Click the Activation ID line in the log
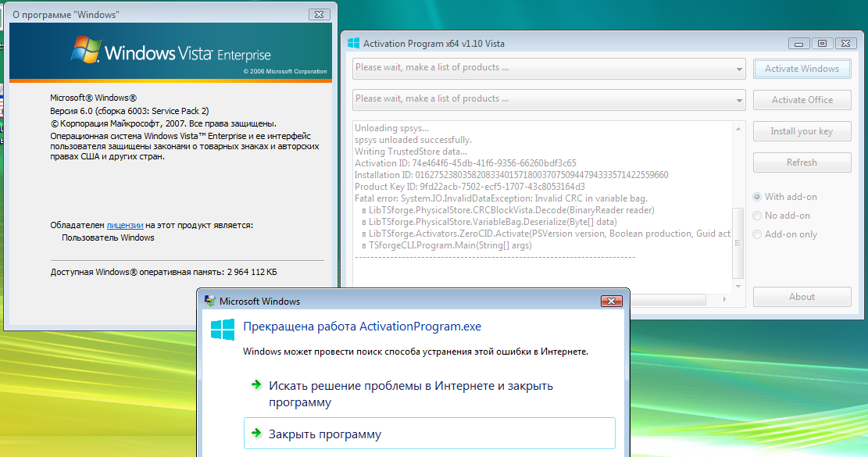 click(x=466, y=163)
